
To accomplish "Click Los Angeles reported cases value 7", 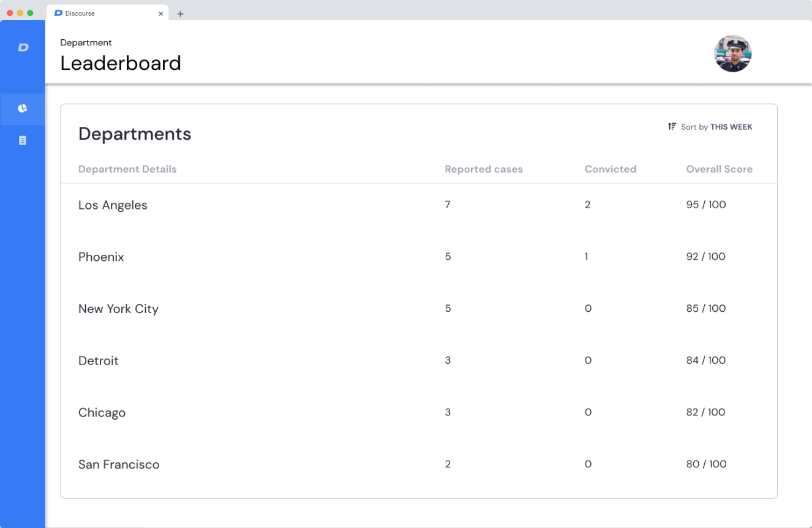I will coord(448,205).
